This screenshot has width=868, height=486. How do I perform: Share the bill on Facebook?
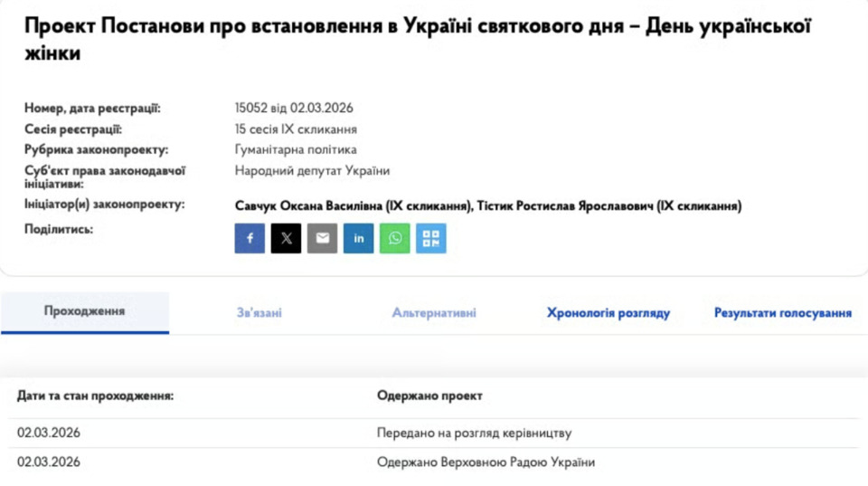click(250, 238)
